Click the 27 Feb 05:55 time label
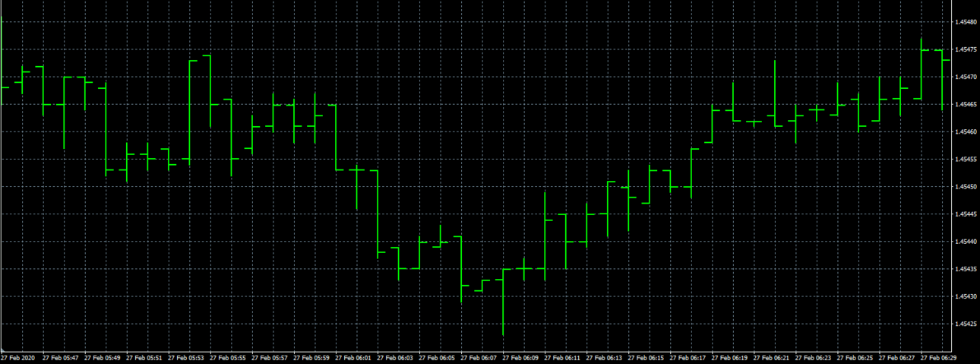Image resolution: width=980 pixels, height=364 pixels. tap(228, 358)
